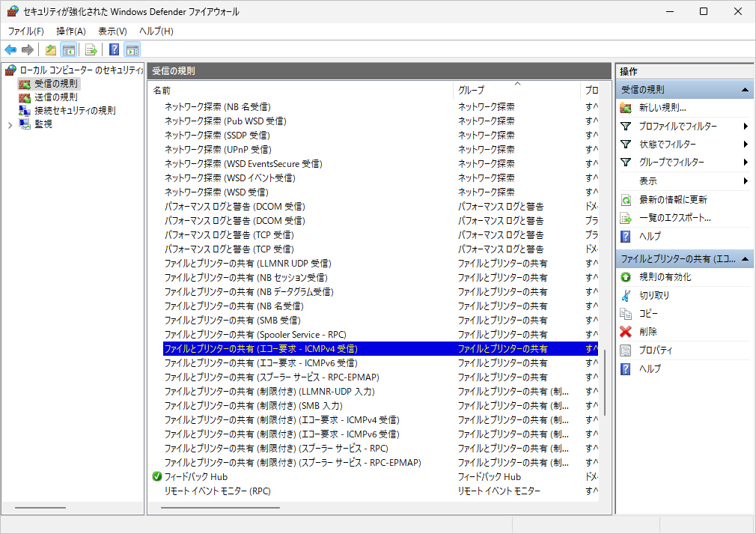The image size is (756, 534).
Task: Open ヘルプ directly below プロパティ
Action: (x=650, y=368)
